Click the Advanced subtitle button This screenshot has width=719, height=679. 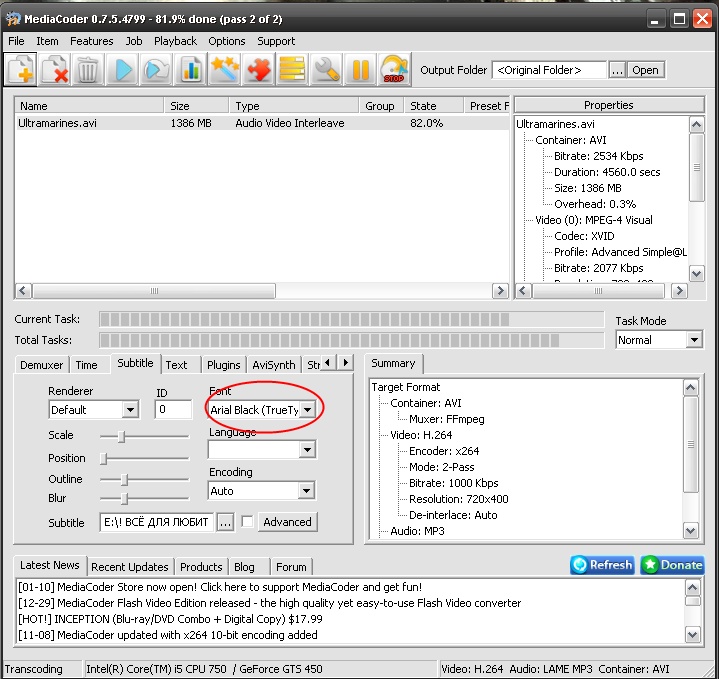(x=288, y=522)
